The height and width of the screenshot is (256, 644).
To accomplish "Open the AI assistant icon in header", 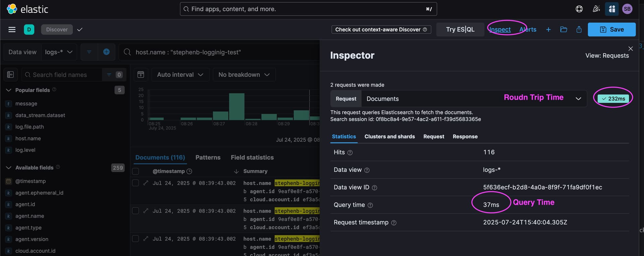I will [x=612, y=9].
